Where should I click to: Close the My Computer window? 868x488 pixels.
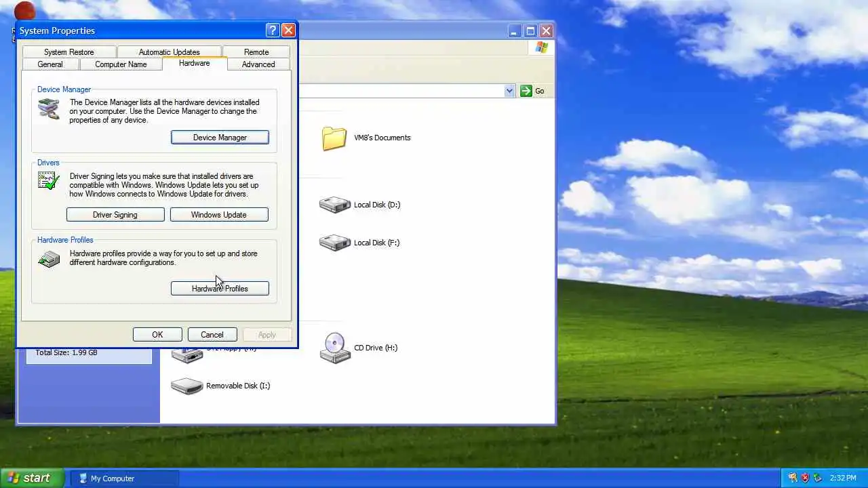[x=546, y=30]
